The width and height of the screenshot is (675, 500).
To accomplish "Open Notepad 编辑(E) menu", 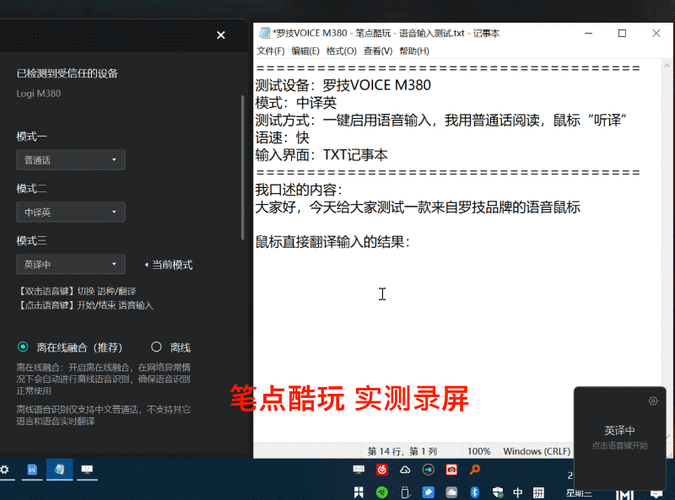I will (305, 51).
